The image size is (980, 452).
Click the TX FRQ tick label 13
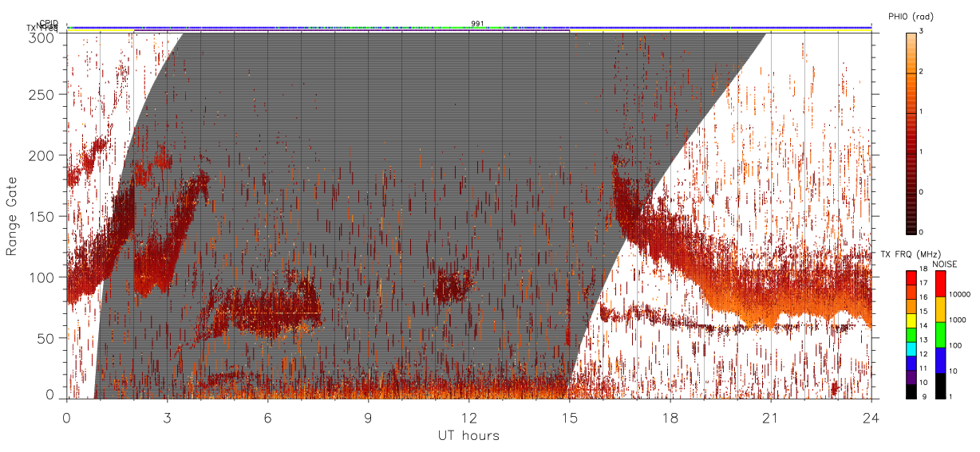(923, 341)
